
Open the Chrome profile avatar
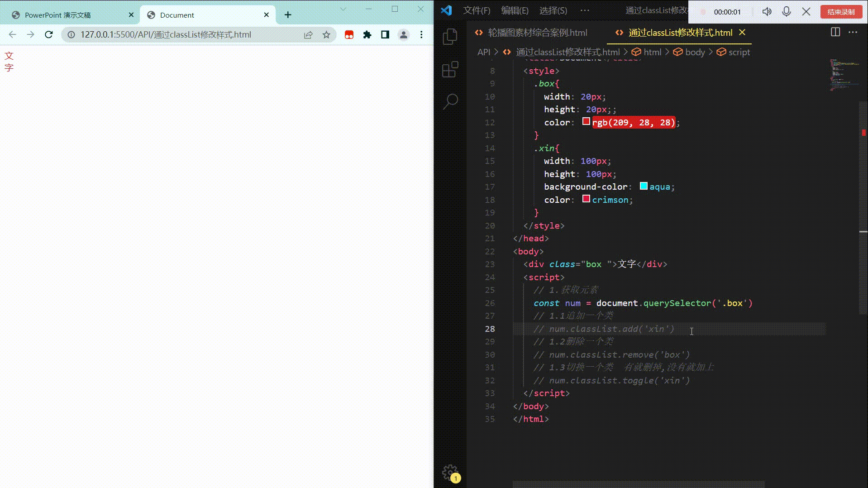pyautogui.click(x=403, y=35)
